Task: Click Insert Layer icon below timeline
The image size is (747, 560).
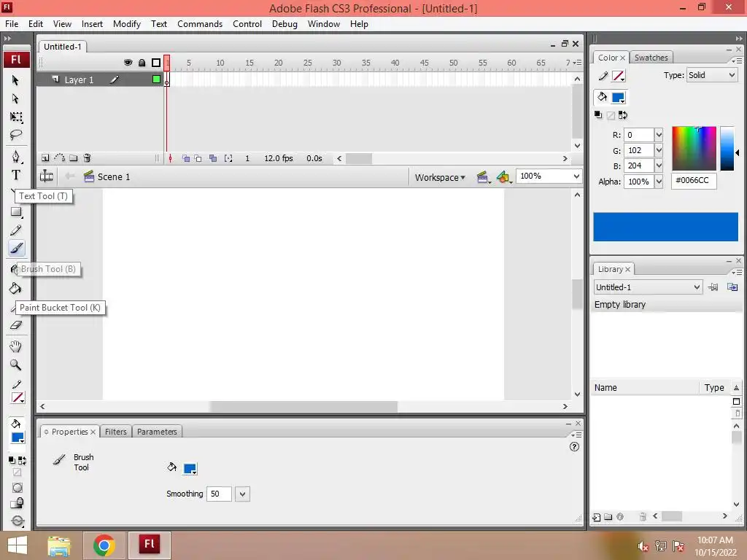Action: [x=45, y=158]
